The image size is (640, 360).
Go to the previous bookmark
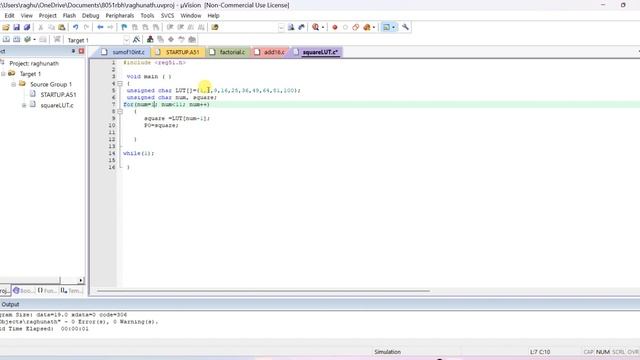[135, 27]
